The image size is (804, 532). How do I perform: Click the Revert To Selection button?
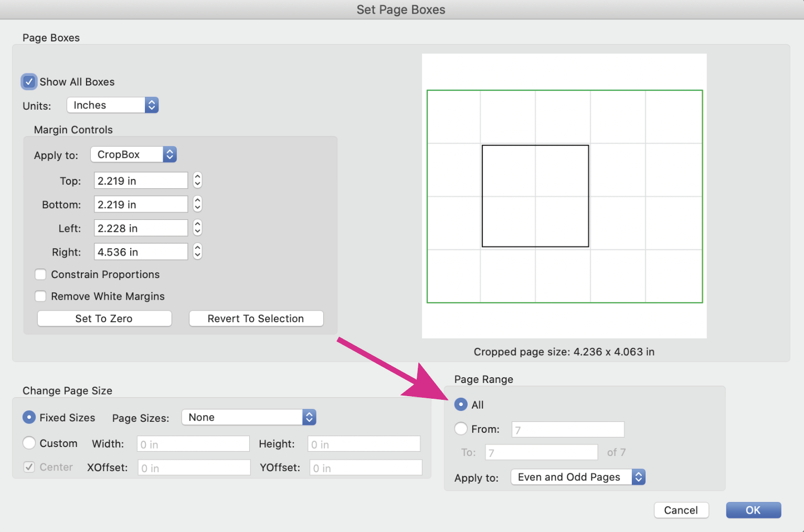tap(256, 318)
